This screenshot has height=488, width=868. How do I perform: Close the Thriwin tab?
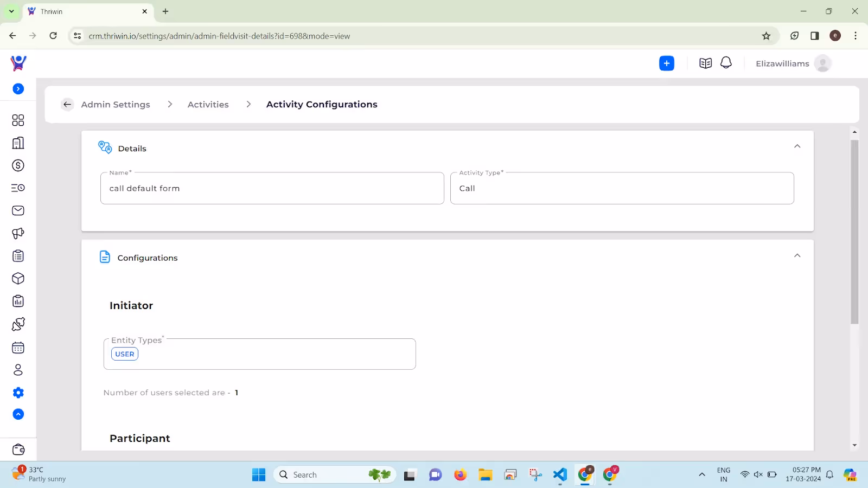[145, 11]
